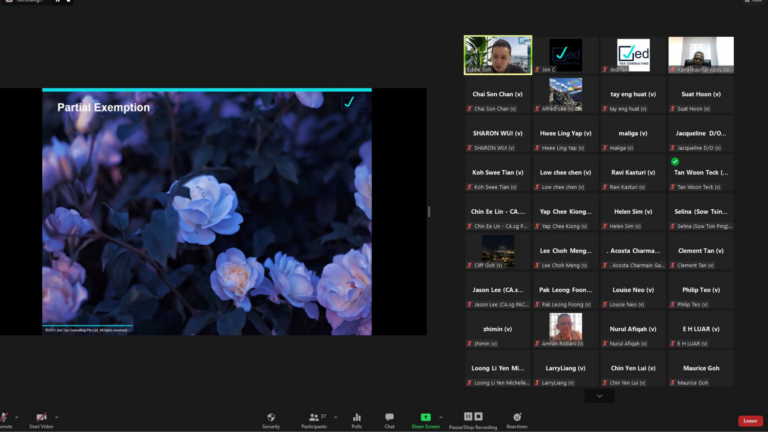Click the Start Video camera icon
This screenshot has height=432, width=768.
coord(41,417)
